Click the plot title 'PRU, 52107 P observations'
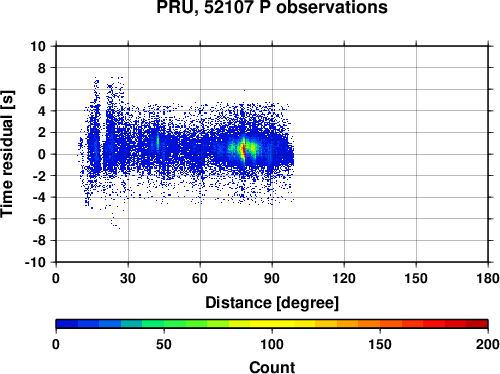The height and width of the screenshot is (374, 500). click(272, 7)
